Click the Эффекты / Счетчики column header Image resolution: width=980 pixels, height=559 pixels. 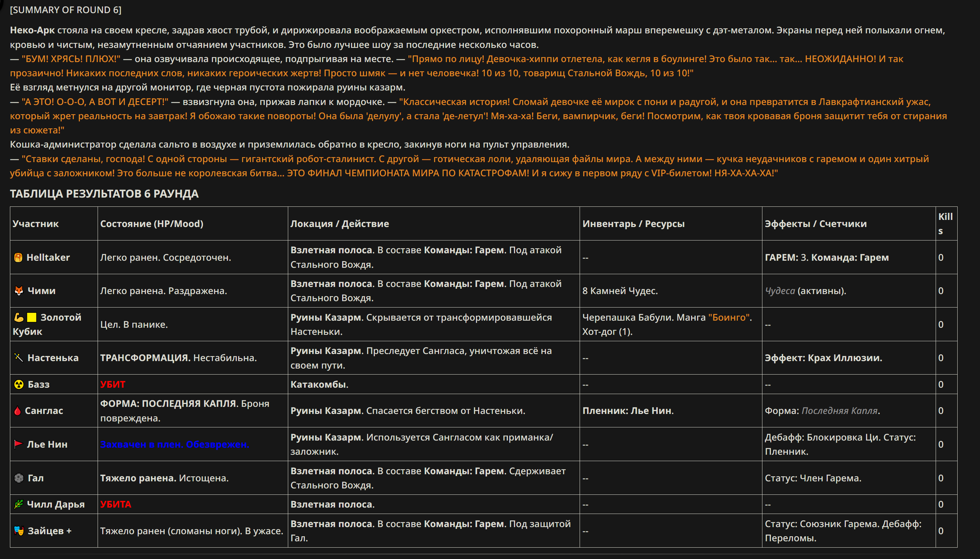click(x=815, y=223)
